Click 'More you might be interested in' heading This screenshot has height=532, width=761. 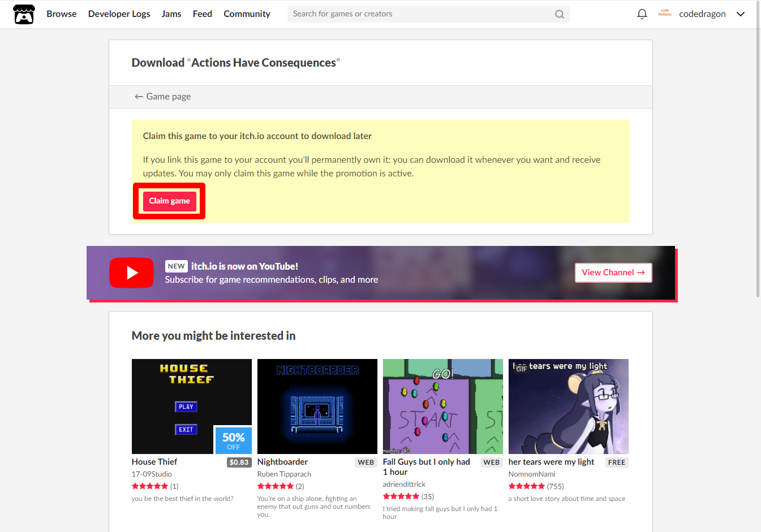[213, 336]
